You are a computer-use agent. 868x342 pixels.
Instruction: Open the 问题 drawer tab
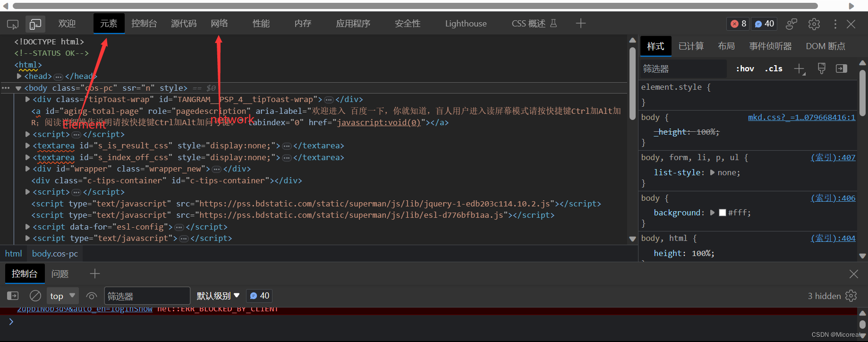60,274
